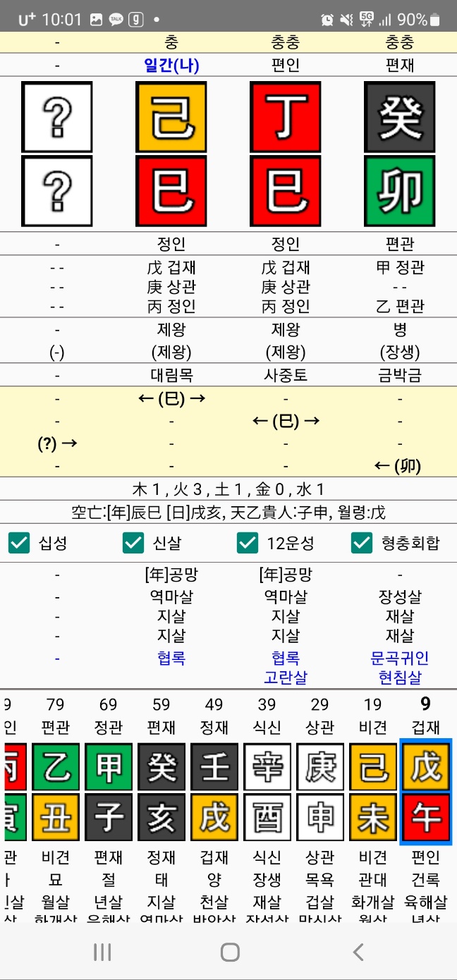This screenshot has width=457, height=980.
Task: Tap the upper unknown hour question-mark tile
Action: coord(57,117)
